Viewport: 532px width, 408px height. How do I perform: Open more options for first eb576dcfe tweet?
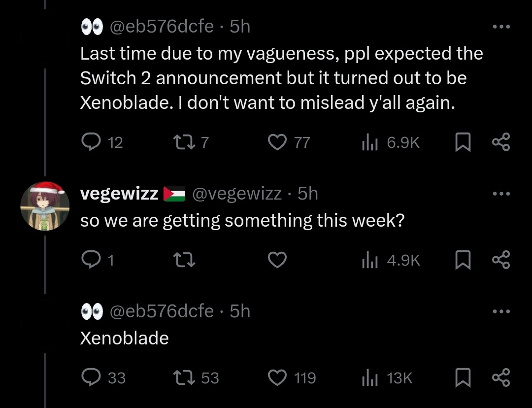point(501,27)
